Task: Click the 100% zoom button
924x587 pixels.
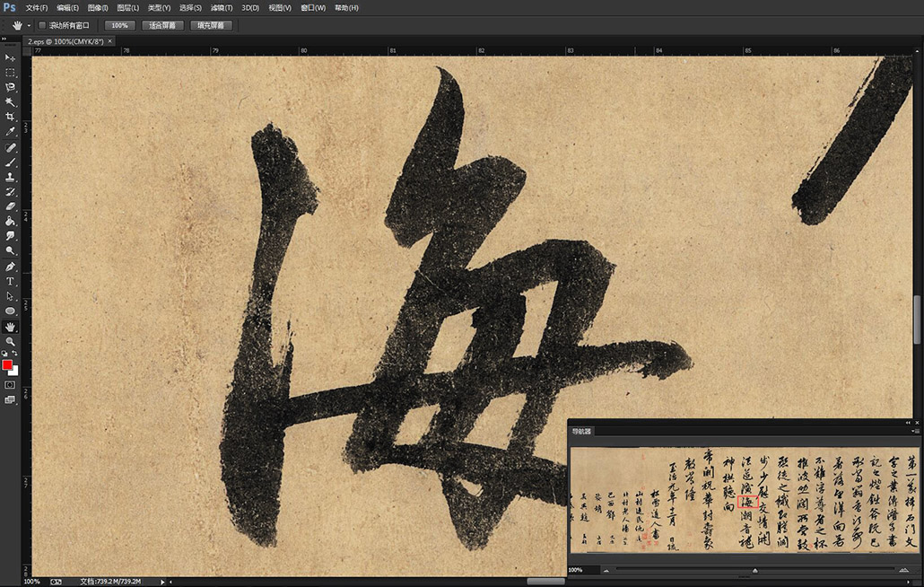Action: [119, 25]
